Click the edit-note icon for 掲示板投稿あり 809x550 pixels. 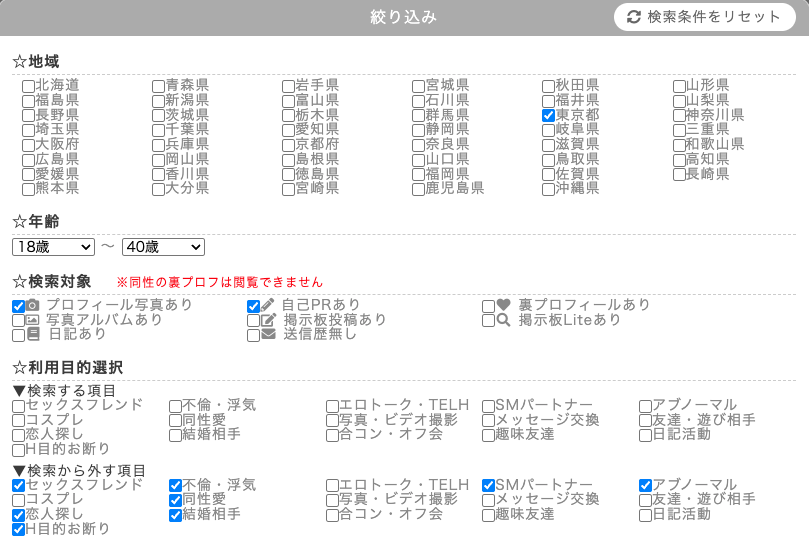(x=268, y=320)
